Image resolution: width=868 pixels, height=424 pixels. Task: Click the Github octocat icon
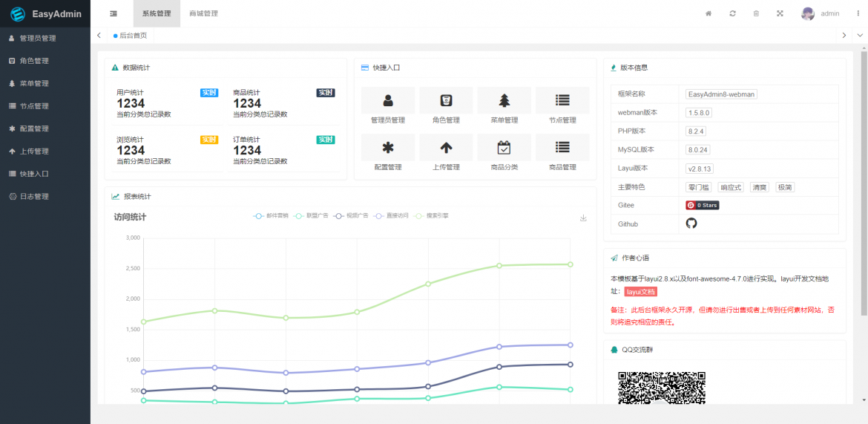[691, 224]
